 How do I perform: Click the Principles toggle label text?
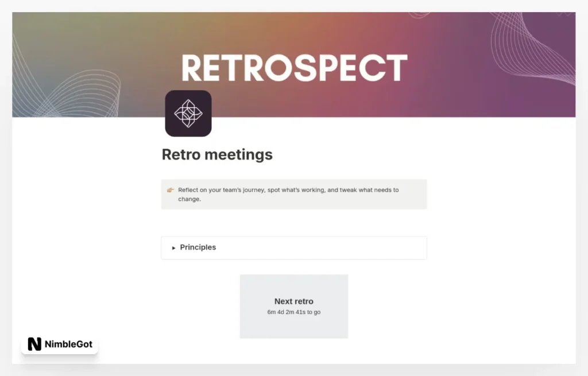coord(198,247)
